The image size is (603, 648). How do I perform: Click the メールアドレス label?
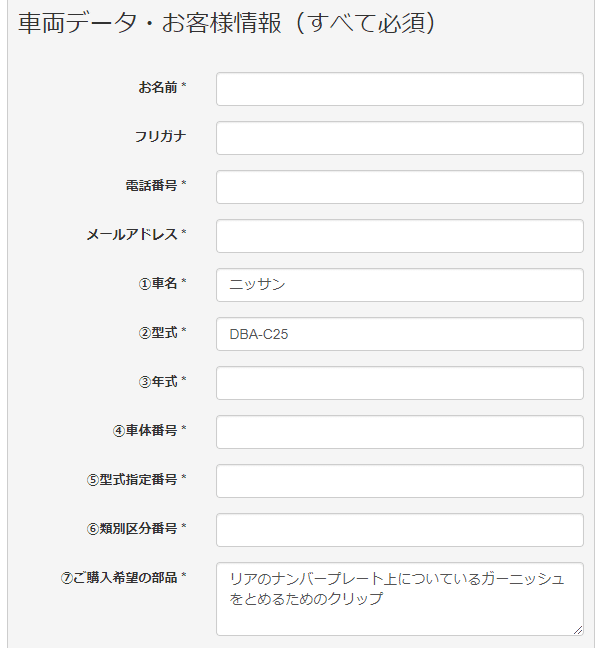(x=132, y=235)
